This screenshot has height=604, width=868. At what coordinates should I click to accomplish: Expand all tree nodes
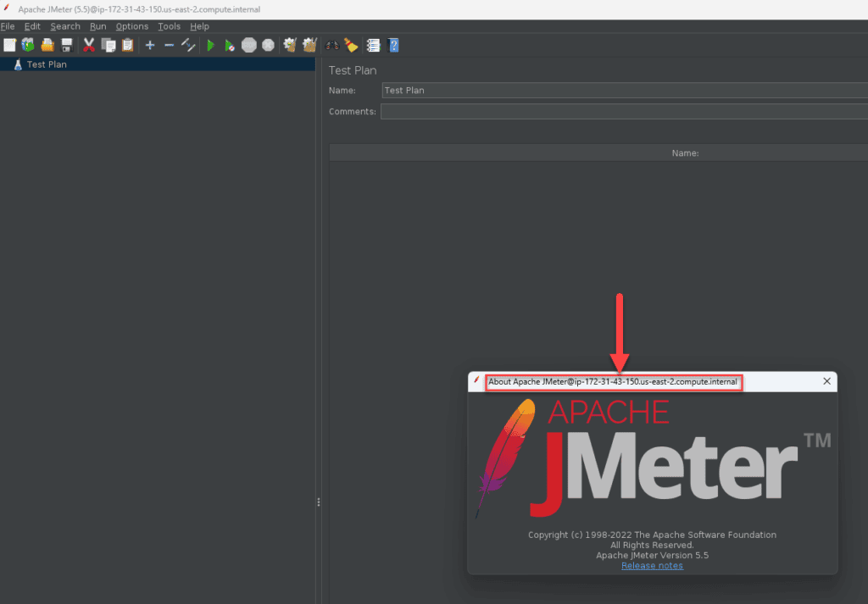coord(150,45)
